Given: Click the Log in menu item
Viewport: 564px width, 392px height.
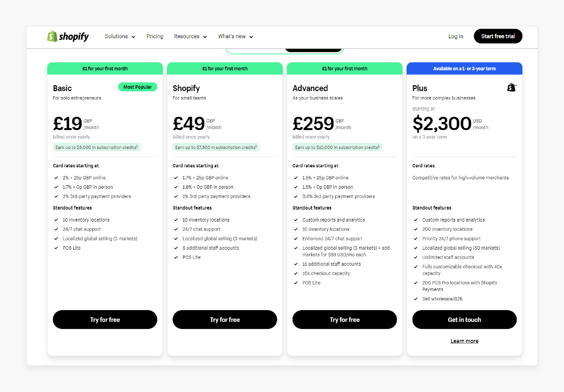Looking at the screenshot, I should (456, 36).
